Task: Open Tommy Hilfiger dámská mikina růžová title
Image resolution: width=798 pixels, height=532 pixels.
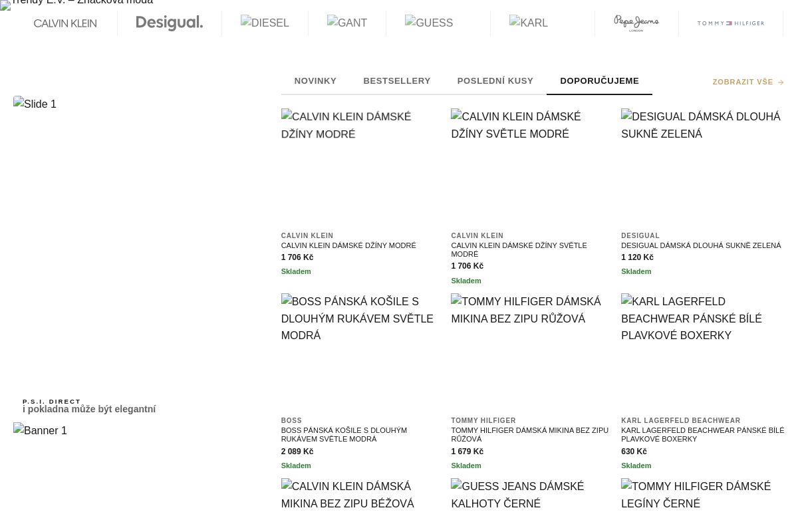Action: [x=530, y=434]
